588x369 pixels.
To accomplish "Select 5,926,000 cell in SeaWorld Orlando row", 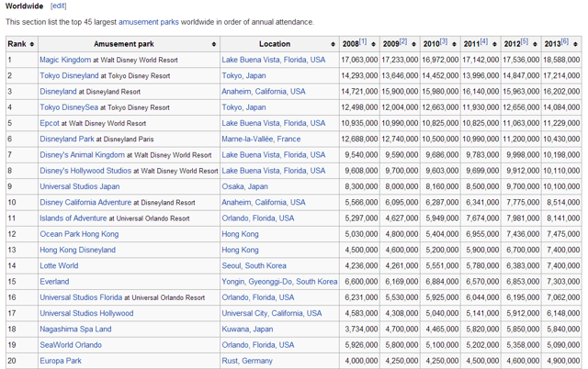I will pyautogui.click(x=359, y=345).
